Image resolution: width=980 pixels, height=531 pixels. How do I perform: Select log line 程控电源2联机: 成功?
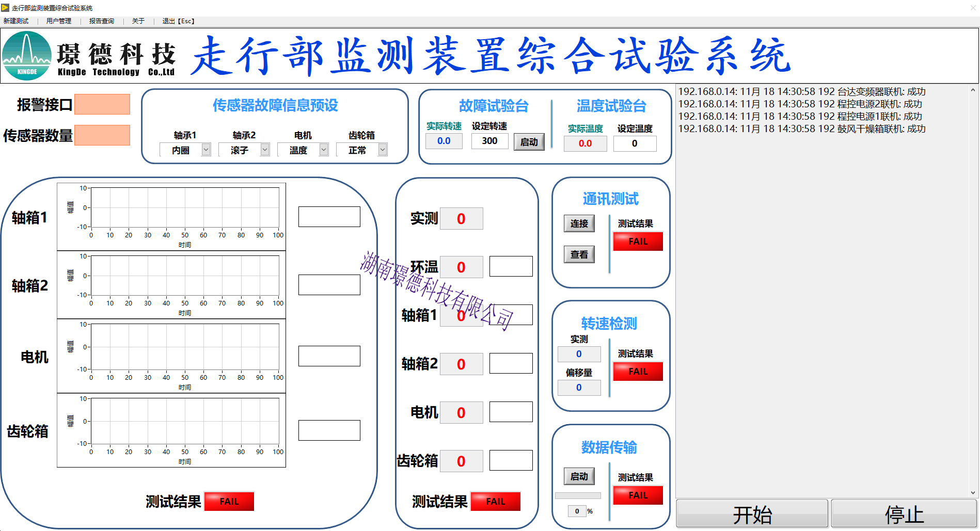tap(800, 104)
